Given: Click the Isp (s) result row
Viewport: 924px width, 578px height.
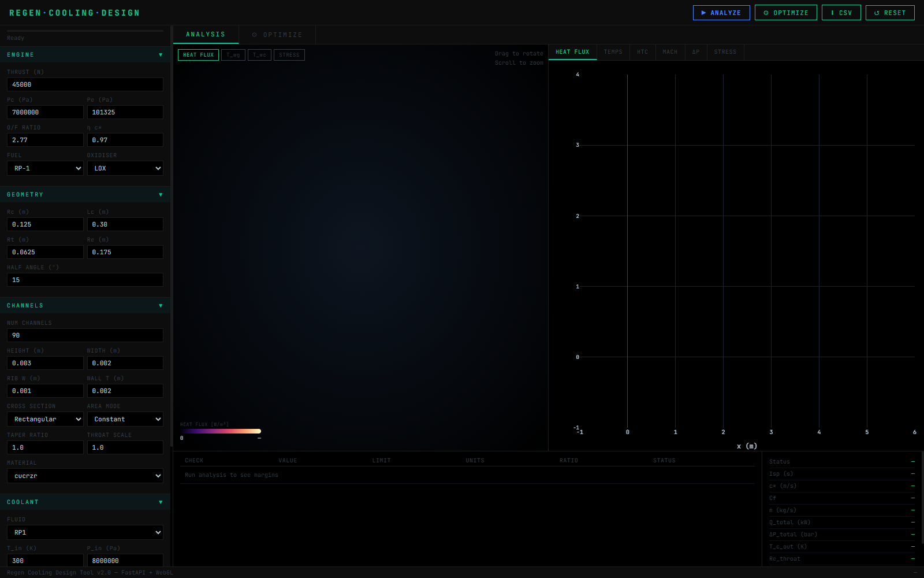Looking at the screenshot, I should 842,474.
